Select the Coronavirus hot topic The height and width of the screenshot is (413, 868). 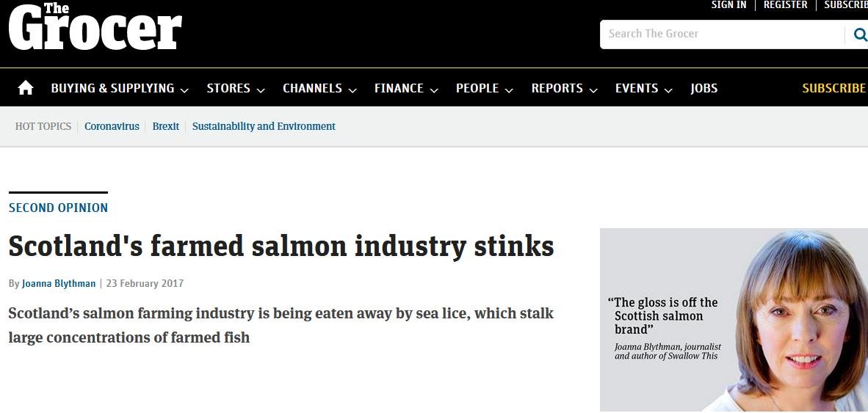pyautogui.click(x=112, y=126)
